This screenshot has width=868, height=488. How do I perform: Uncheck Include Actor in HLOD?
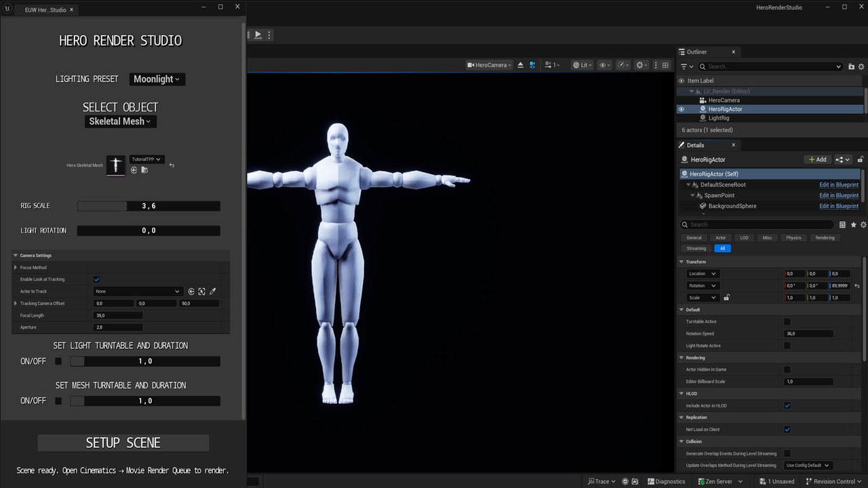tap(787, 405)
